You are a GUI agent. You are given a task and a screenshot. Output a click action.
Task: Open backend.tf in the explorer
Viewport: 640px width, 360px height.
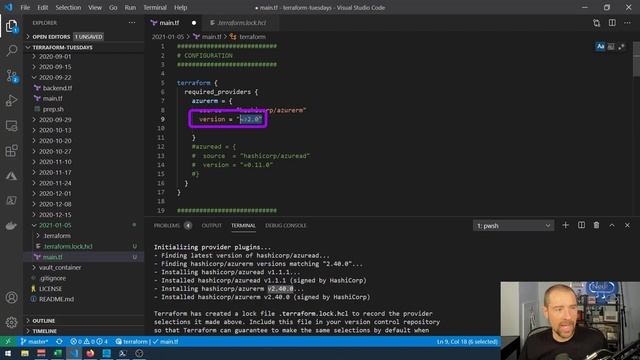(84, 88)
